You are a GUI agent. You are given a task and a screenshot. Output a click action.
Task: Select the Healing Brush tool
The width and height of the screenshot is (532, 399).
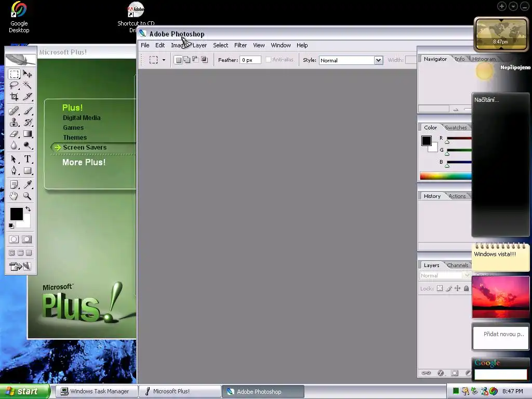point(14,111)
